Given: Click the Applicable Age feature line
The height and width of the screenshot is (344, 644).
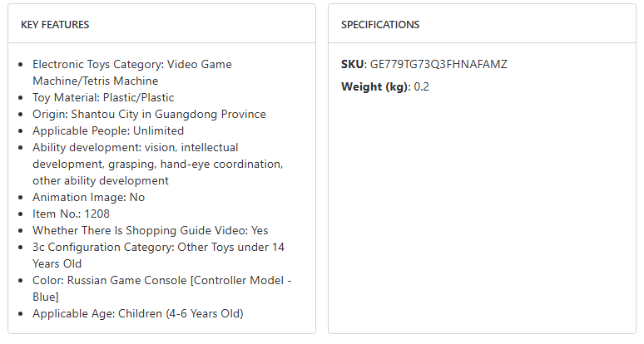Looking at the screenshot, I should (137, 313).
